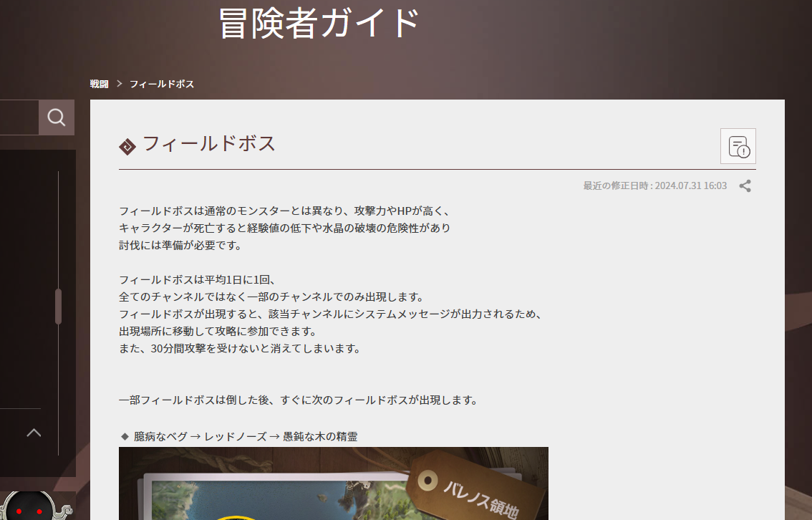Click the 30分間攻撃 sentence in article
Viewport: 812px width, 520px height.
coord(239,349)
